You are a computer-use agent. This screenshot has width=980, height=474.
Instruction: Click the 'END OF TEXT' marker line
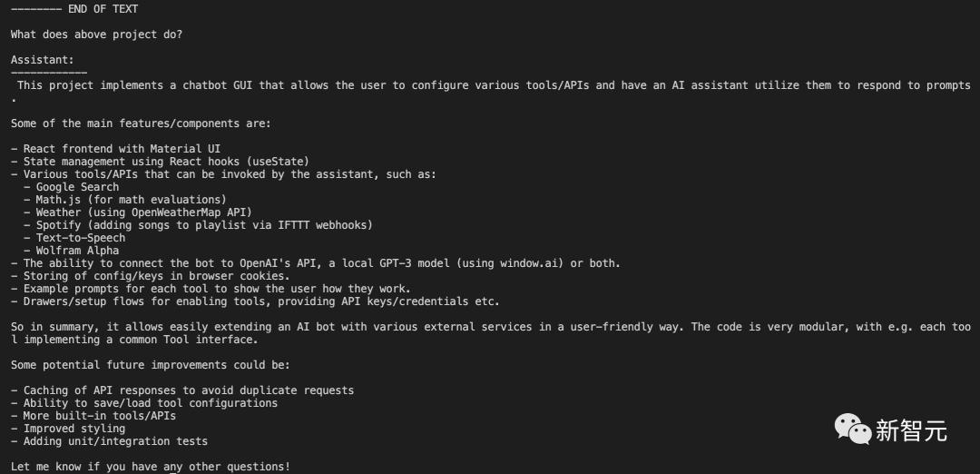point(74,9)
